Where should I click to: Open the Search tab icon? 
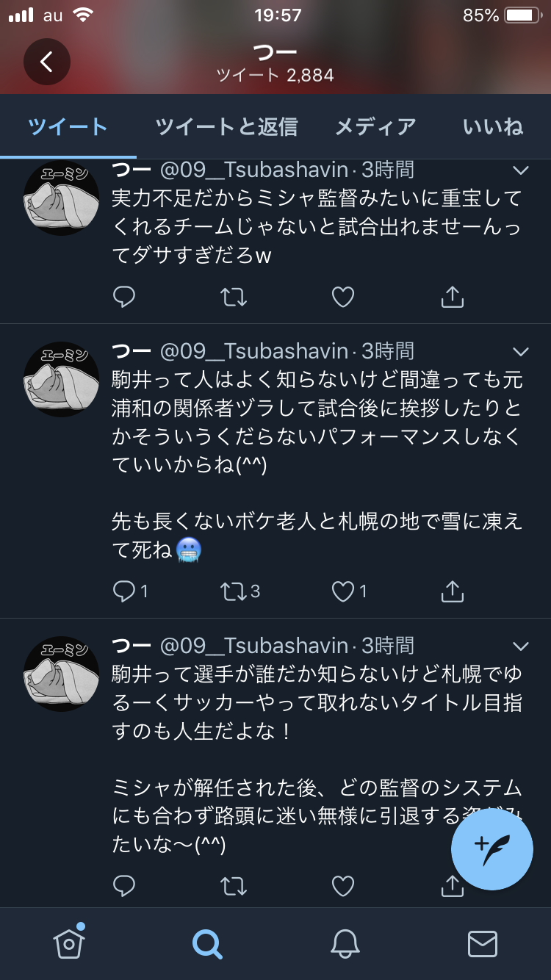(207, 943)
